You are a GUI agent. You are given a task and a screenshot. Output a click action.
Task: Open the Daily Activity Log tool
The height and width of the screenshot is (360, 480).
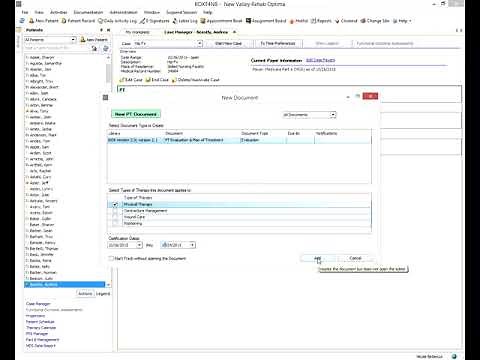tap(117, 21)
